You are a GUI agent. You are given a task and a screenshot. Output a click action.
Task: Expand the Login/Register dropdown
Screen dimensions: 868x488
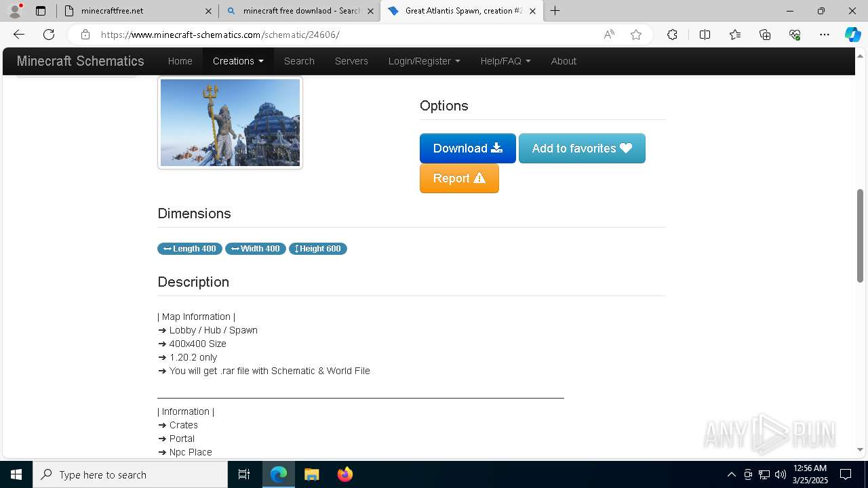pyautogui.click(x=424, y=61)
